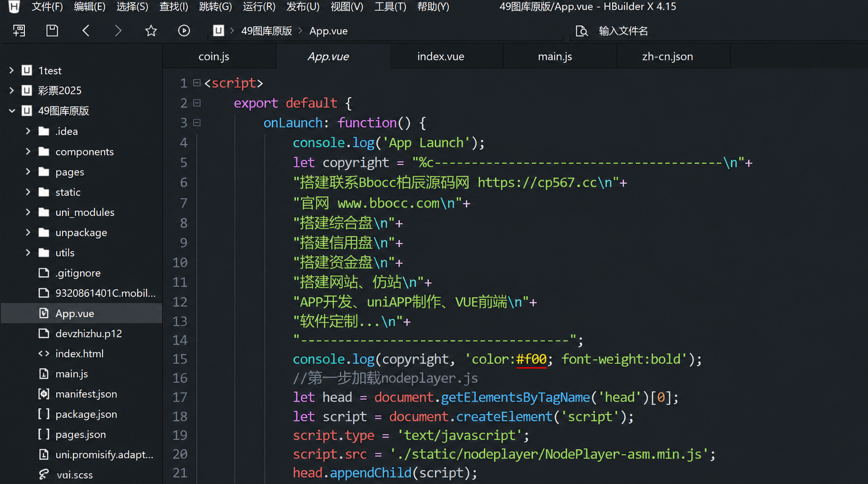Expand the .idea folder chevron
This screenshot has width=868, height=484.
click(x=28, y=131)
